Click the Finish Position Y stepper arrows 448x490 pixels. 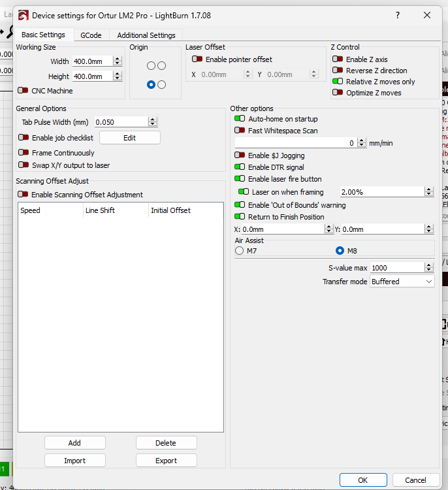pos(429,229)
